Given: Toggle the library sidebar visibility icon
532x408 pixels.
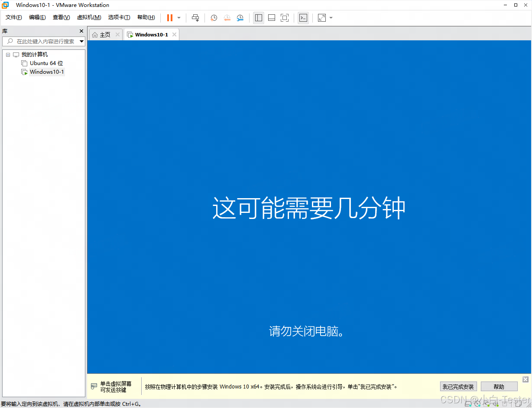Looking at the screenshot, I should 259,18.
